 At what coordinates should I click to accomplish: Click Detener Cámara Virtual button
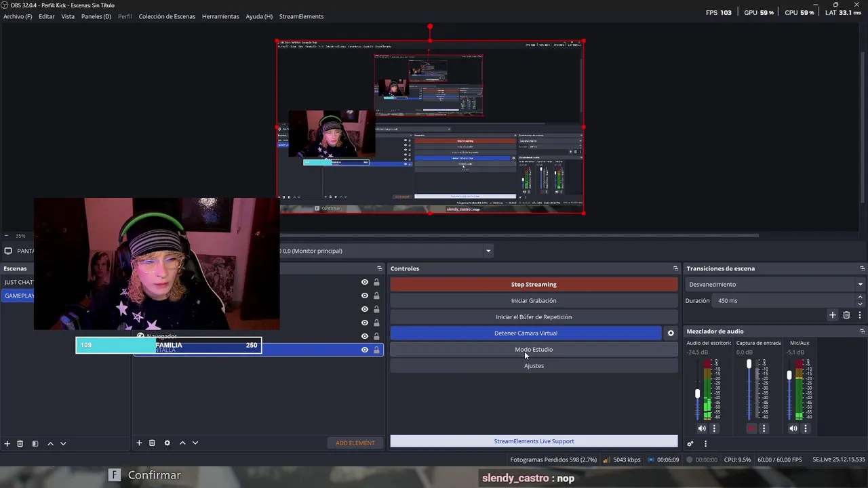pyautogui.click(x=526, y=333)
